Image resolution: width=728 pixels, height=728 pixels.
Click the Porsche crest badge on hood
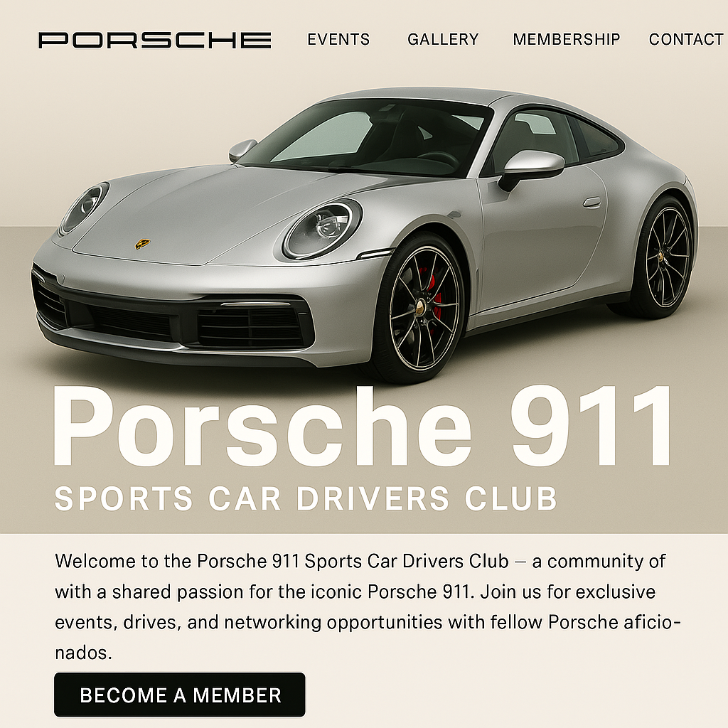(142, 244)
